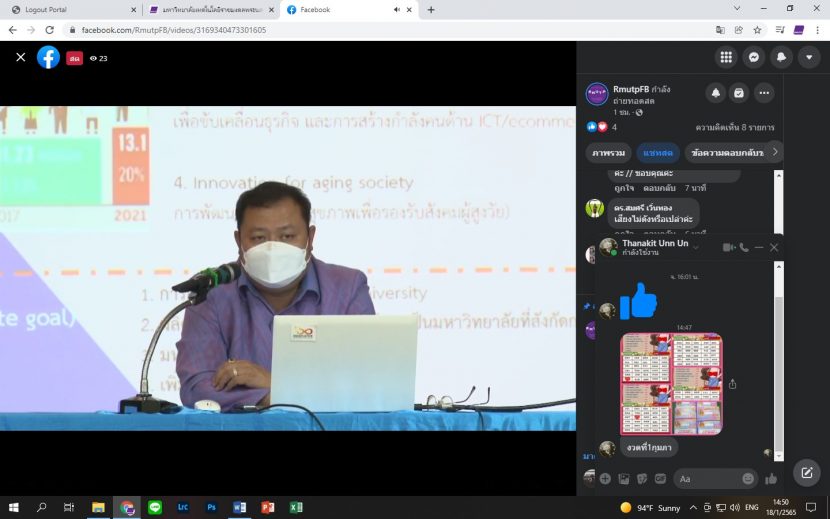Open the name ดร.สมศรี เวิ่นทอง in the comment
The width and height of the screenshot is (830, 519).
point(643,208)
